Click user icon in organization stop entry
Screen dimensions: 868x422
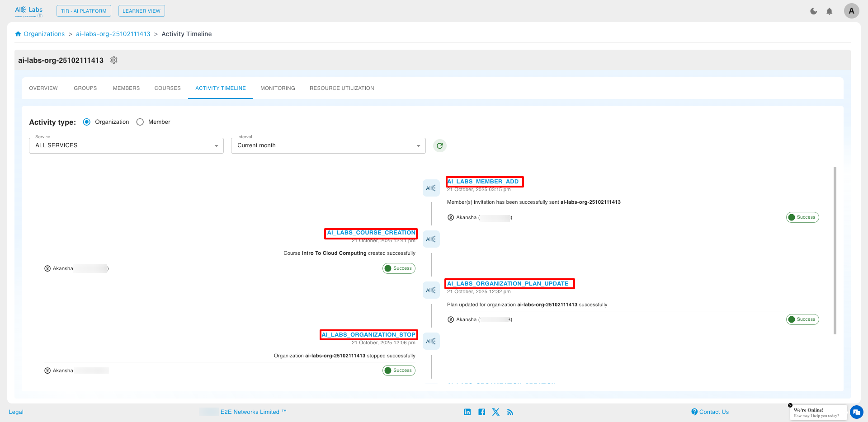47,370
